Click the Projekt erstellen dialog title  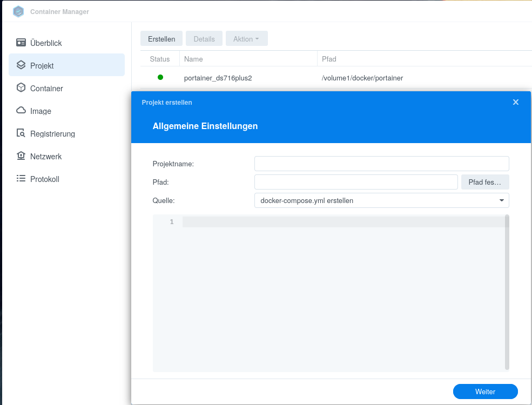click(167, 103)
